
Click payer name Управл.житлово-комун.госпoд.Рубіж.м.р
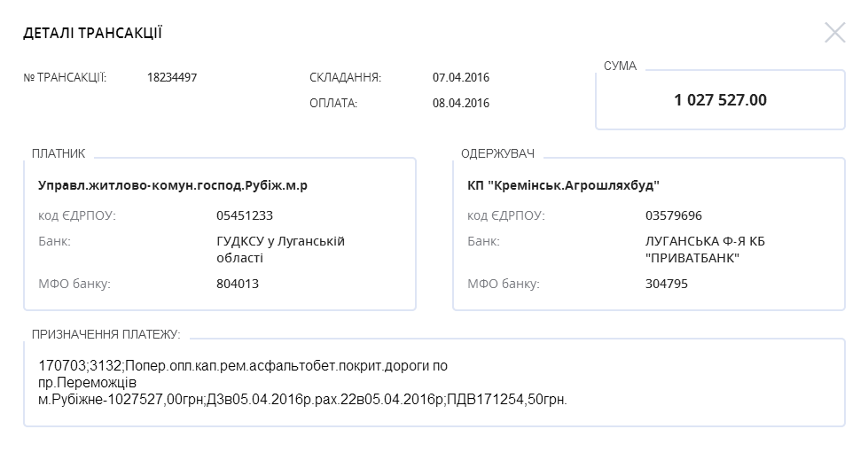click(x=173, y=186)
